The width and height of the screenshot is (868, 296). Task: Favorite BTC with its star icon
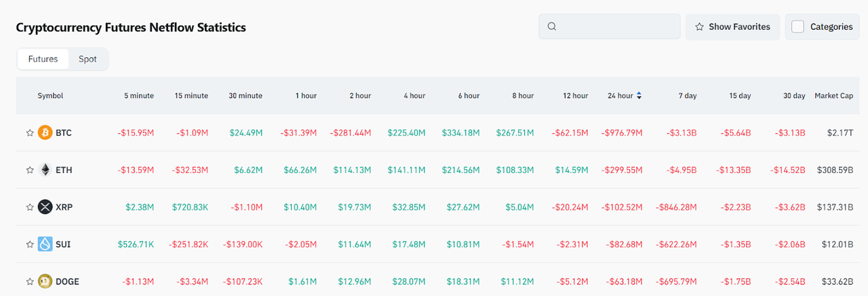coord(29,133)
